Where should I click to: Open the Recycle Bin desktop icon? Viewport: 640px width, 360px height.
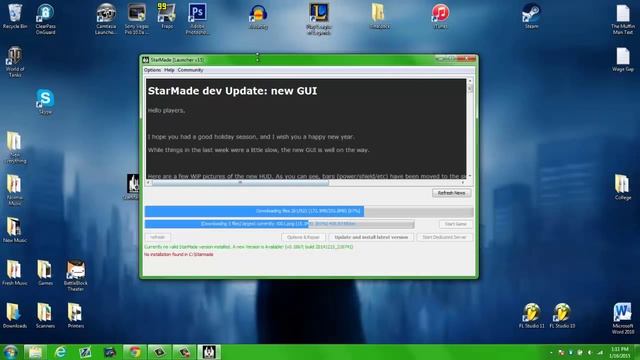point(15,16)
